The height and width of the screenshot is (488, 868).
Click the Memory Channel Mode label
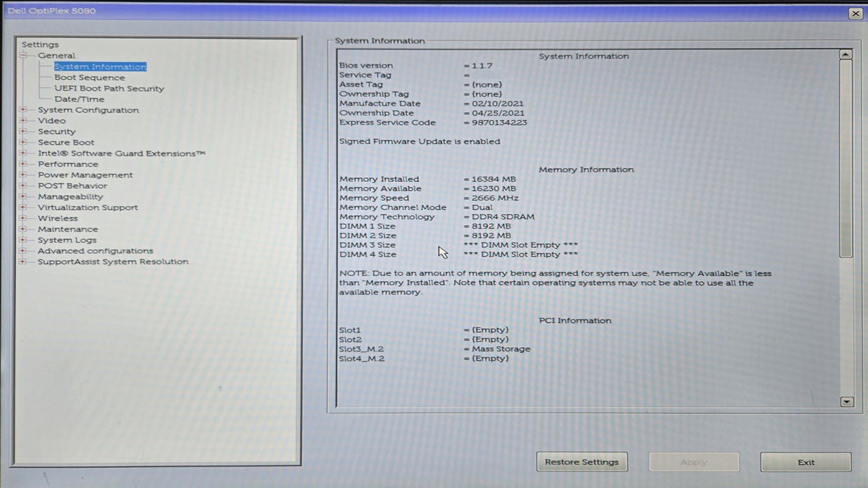tap(393, 207)
